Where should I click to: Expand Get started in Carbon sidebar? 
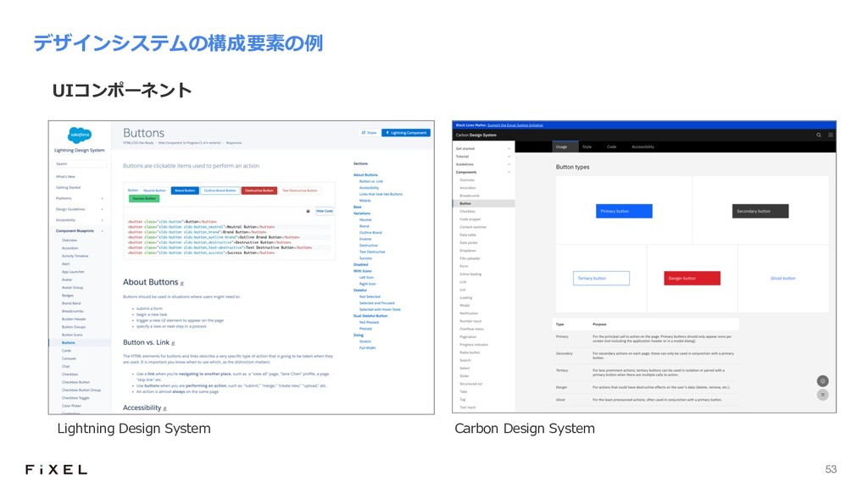point(509,149)
